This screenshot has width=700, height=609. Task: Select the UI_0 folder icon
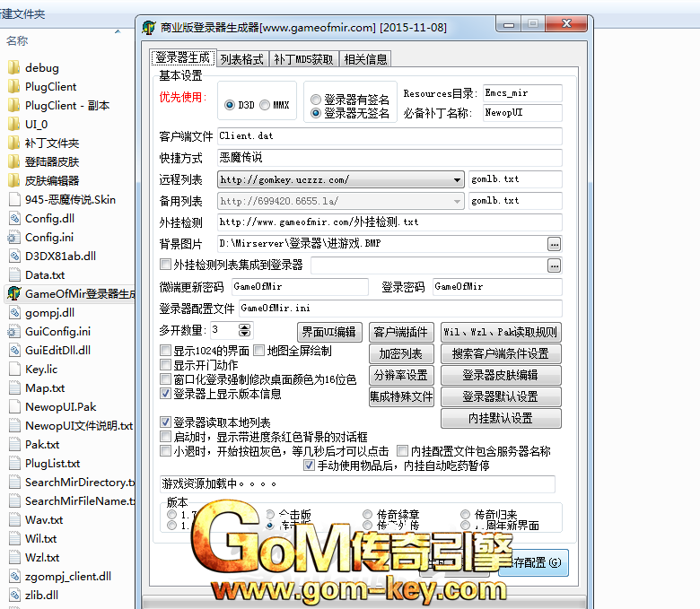(x=14, y=124)
